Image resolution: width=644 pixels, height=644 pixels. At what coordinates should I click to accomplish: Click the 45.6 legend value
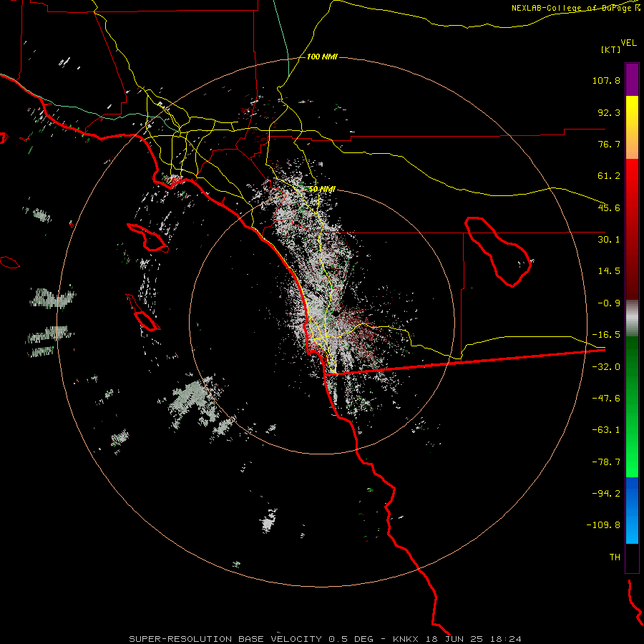[x=609, y=208]
